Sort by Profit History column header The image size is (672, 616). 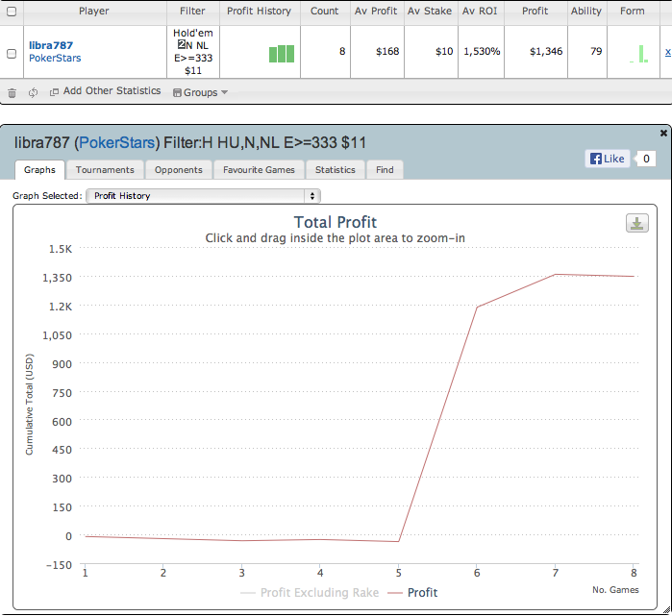pyautogui.click(x=260, y=12)
